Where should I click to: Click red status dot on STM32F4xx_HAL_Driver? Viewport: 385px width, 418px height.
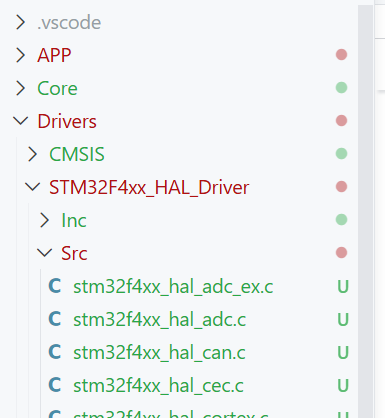click(x=341, y=187)
